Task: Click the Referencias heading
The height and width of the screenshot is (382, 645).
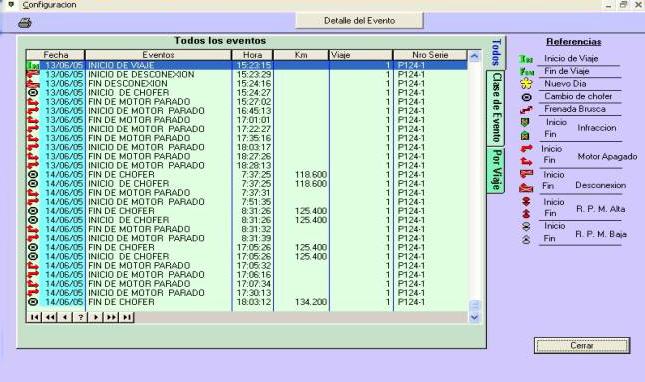Action: coord(574,42)
